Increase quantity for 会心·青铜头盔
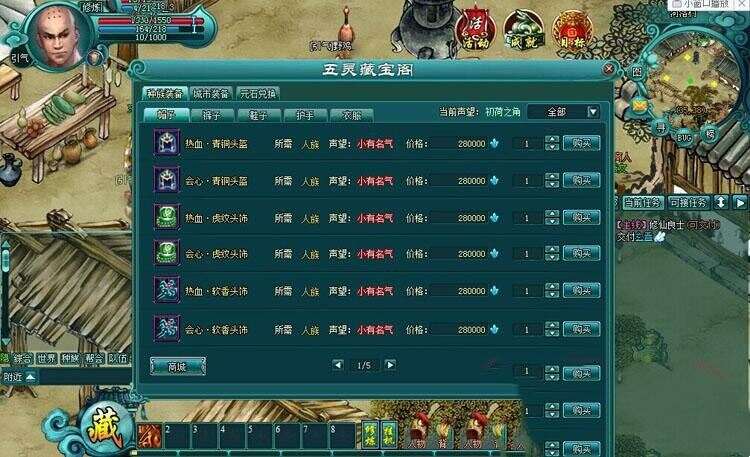This screenshot has height=457, width=750. [552, 177]
